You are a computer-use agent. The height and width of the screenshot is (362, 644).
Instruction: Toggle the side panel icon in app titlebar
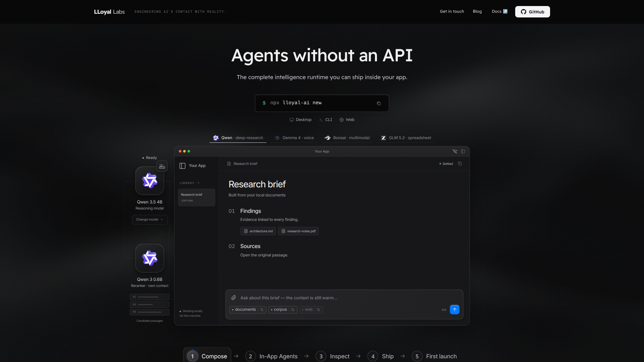click(463, 152)
